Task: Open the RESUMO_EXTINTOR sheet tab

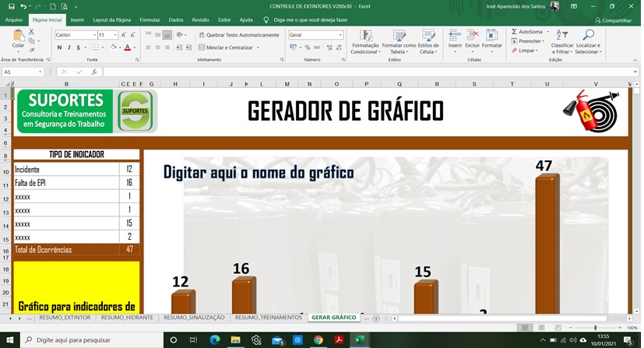Action: 65,318
